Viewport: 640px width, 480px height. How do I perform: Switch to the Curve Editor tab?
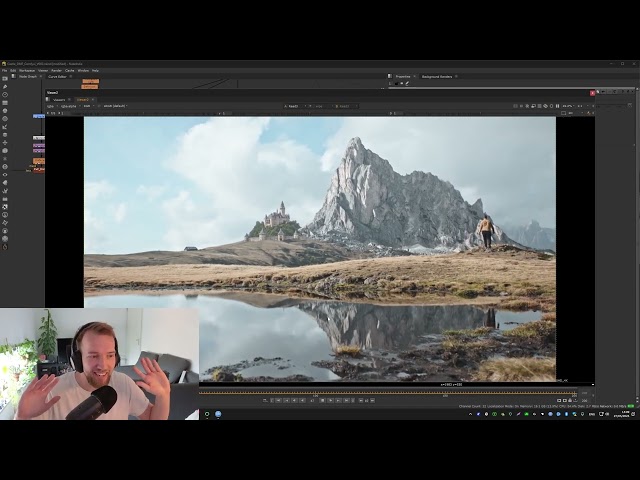coord(57,76)
